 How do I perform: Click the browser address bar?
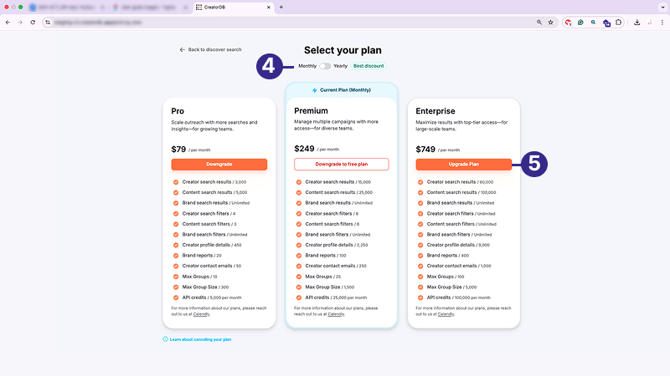click(x=299, y=22)
